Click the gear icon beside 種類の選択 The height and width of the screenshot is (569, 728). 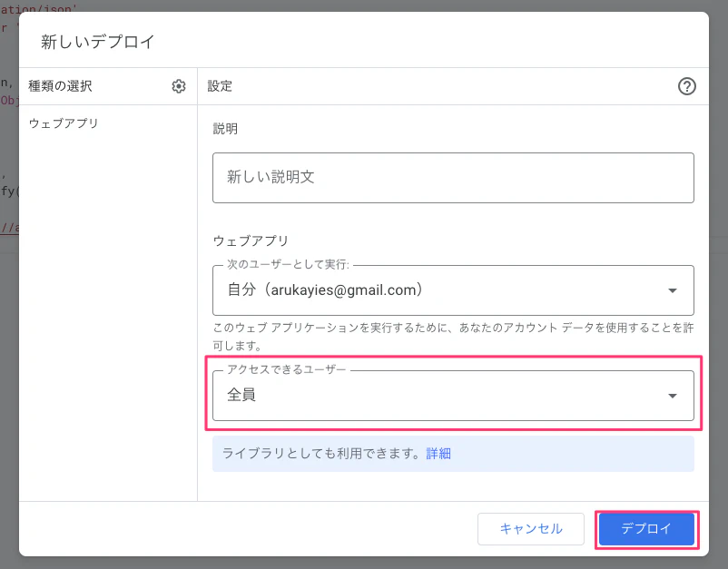coord(179,86)
